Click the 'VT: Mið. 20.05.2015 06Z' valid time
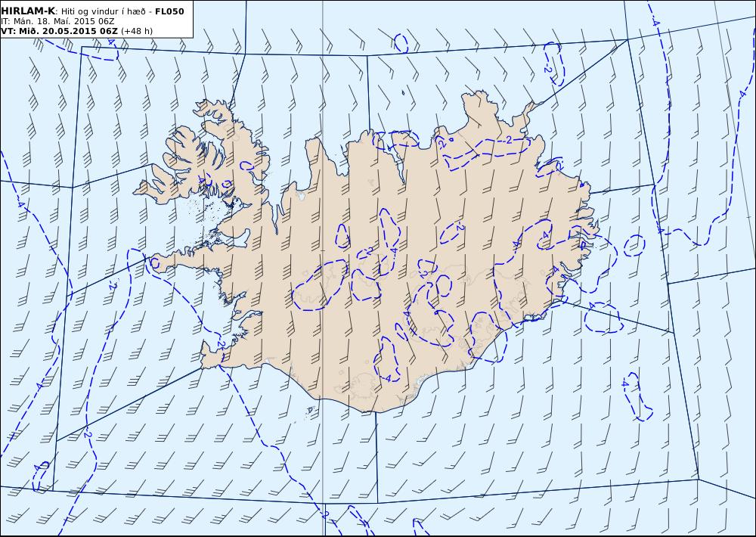 [x=59, y=31]
